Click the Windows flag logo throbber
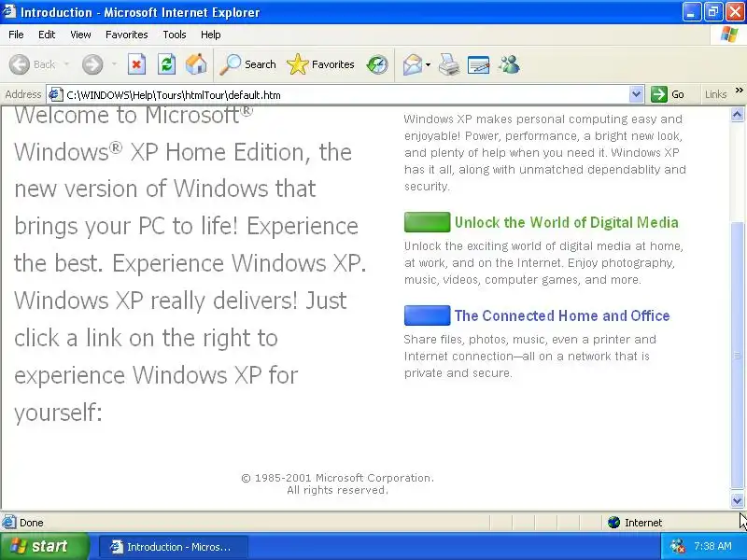The height and width of the screenshot is (560, 747). coord(729,35)
